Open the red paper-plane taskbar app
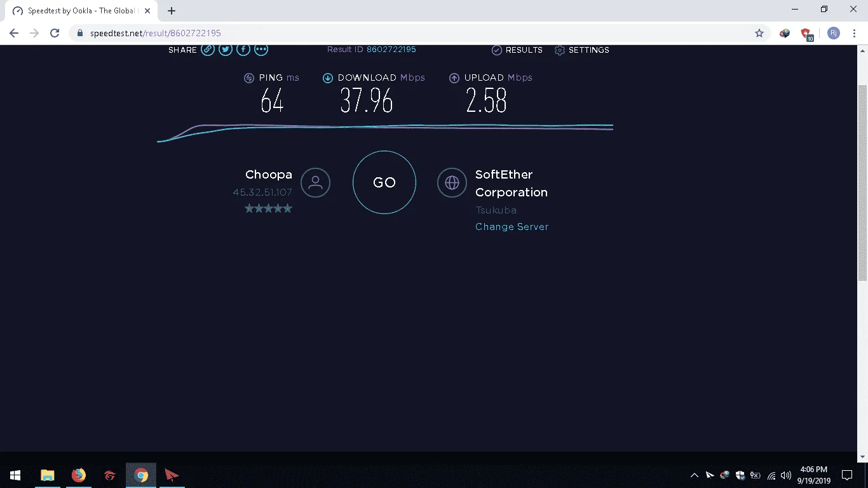The height and width of the screenshot is (488, 868). pos(172,475)
